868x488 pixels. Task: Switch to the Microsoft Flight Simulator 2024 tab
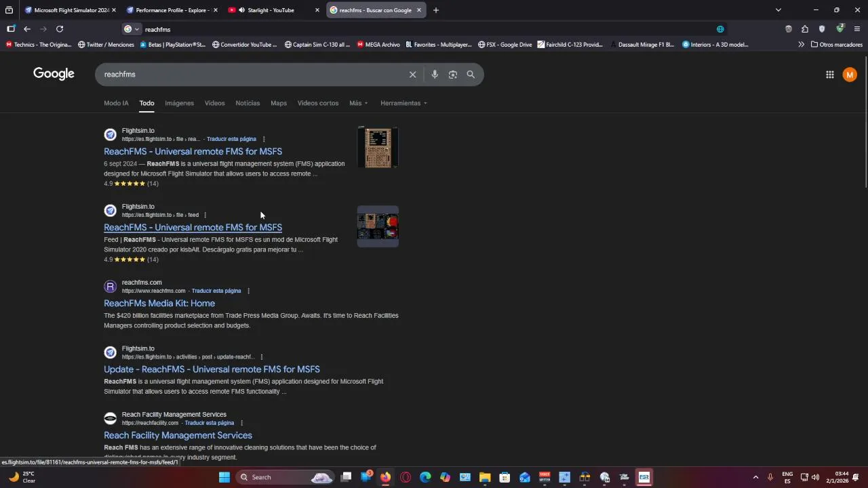(70, 10)
